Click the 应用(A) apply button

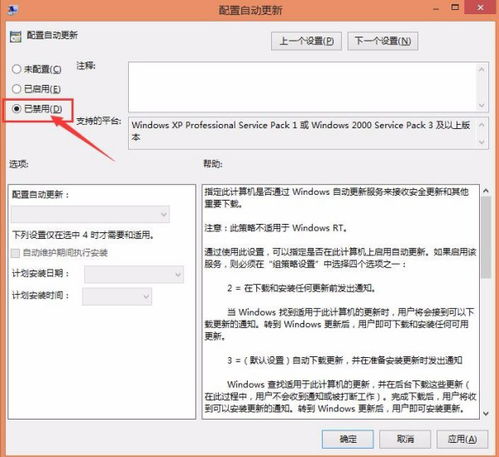pyautogui.click(x=462, y=439)
